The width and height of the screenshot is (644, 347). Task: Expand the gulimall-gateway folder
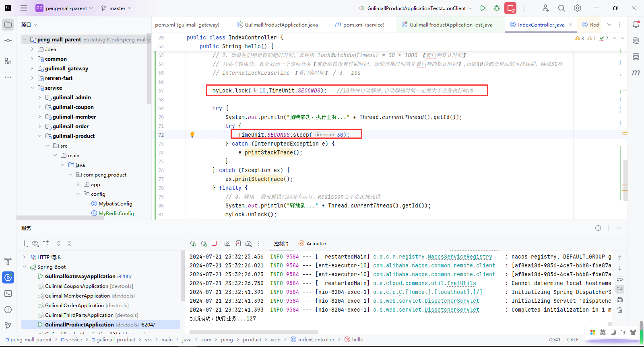[32, 68]
